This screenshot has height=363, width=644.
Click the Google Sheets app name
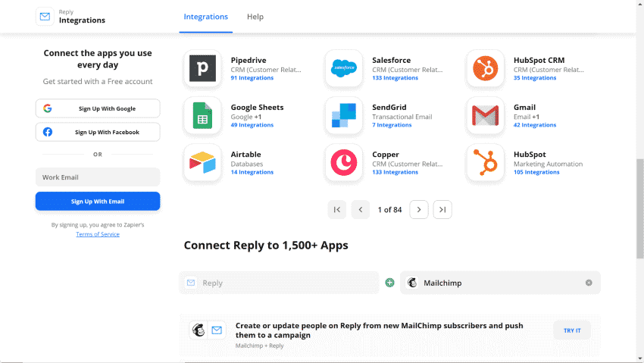[257, 107]
